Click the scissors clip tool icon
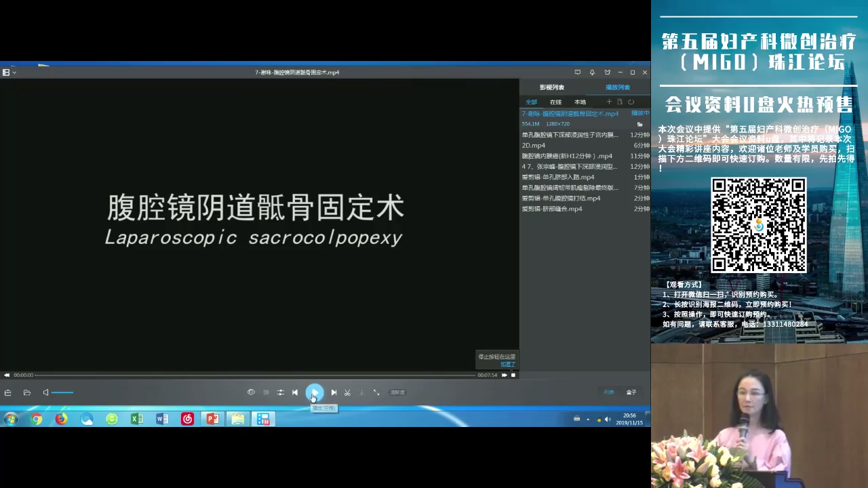 347,392
